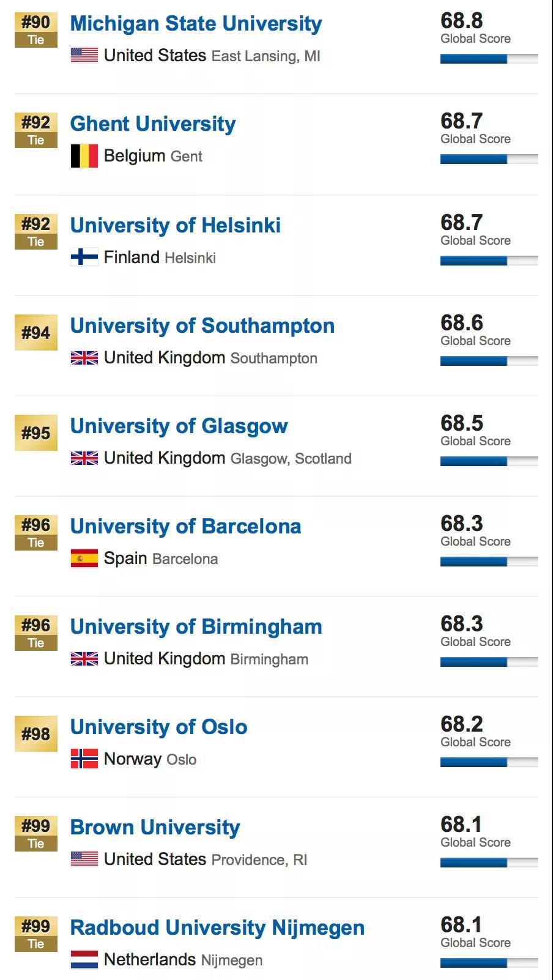Click the Belgium flag icon
The image size is (553, 980).
(x=84, y=156)
